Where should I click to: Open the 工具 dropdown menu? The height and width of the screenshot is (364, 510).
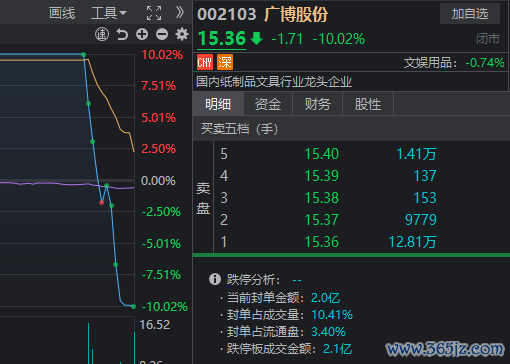coord(109,13)
